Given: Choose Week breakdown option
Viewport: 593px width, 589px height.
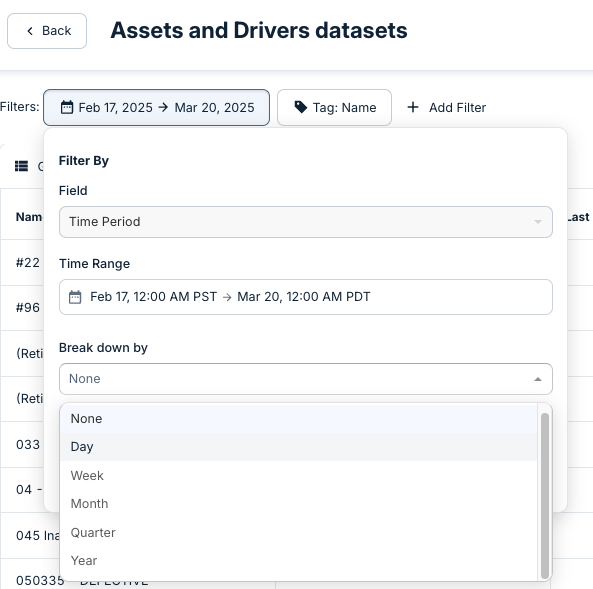Looking at the screenshot, I should point(298,476).
